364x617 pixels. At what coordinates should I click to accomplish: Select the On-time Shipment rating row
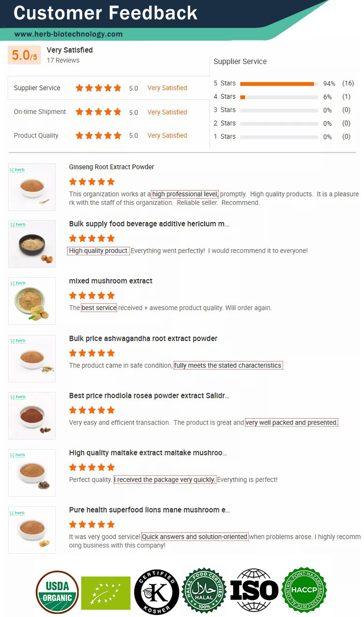click(x=39, y=112)
